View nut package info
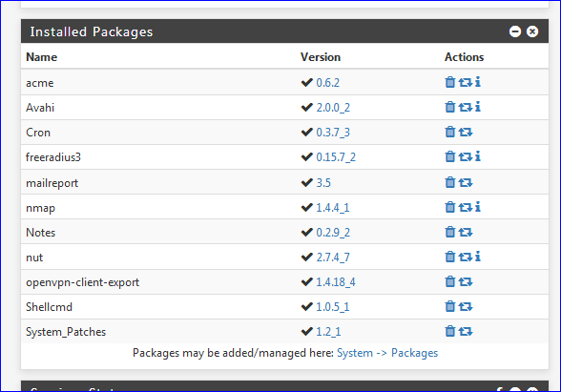 (x=478, y=257)
